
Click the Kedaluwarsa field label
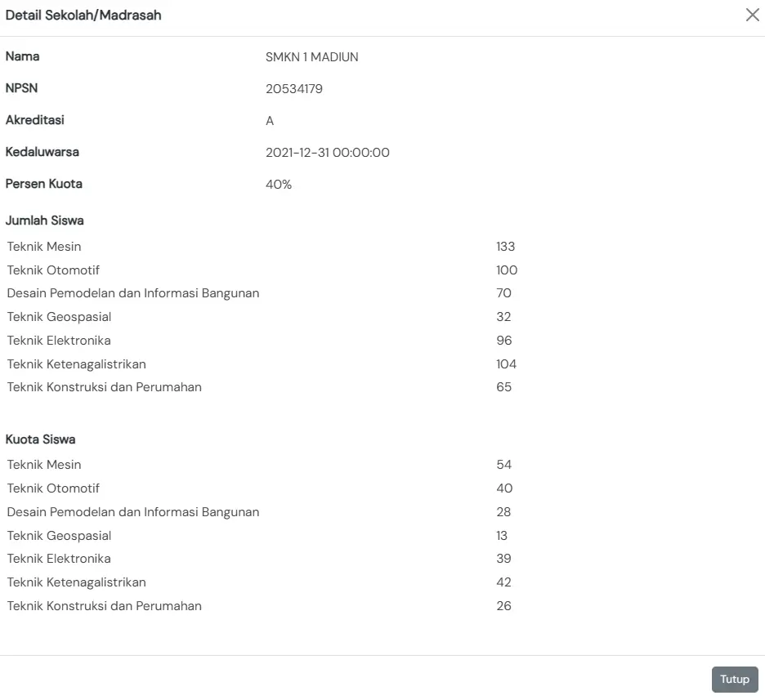tap(42, 152)
